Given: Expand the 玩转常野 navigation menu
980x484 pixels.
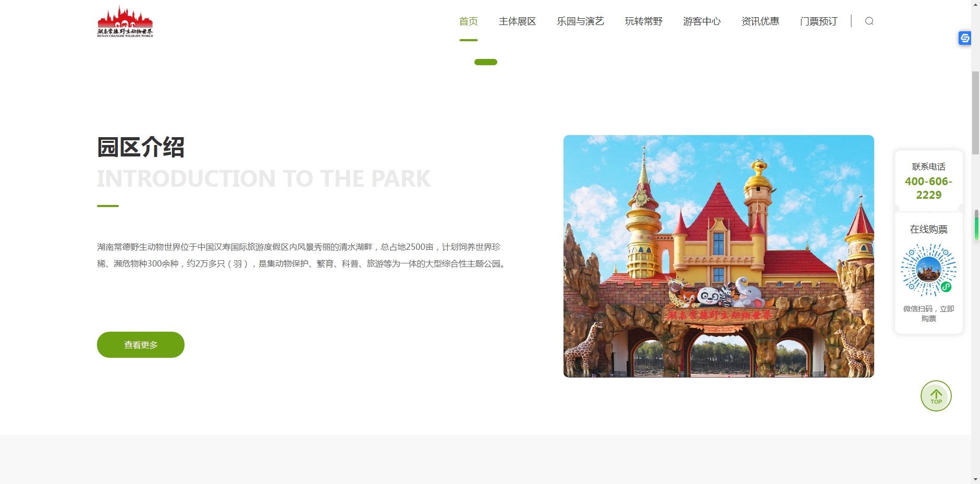Looking at the screenshot, I should point(643,21).
